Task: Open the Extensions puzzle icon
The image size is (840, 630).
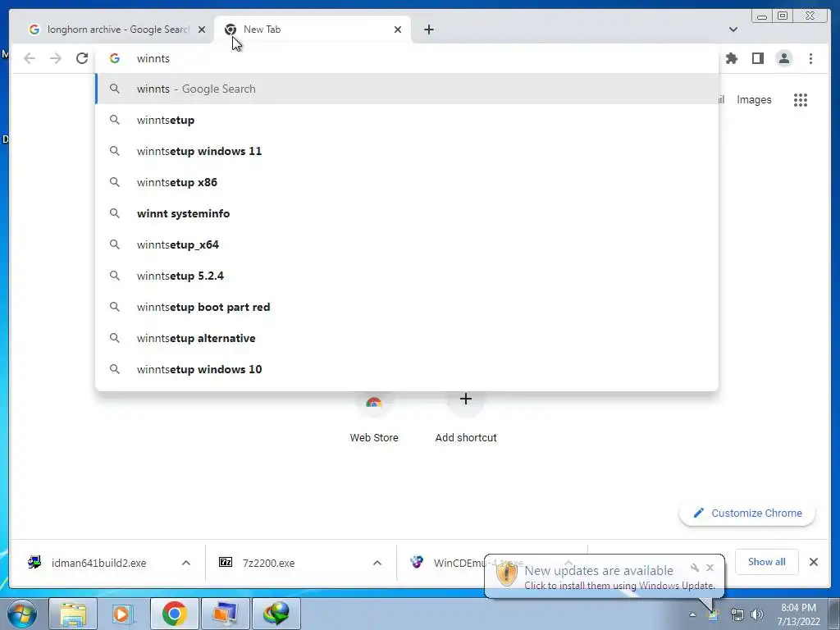Action: [x=731, y=58]
